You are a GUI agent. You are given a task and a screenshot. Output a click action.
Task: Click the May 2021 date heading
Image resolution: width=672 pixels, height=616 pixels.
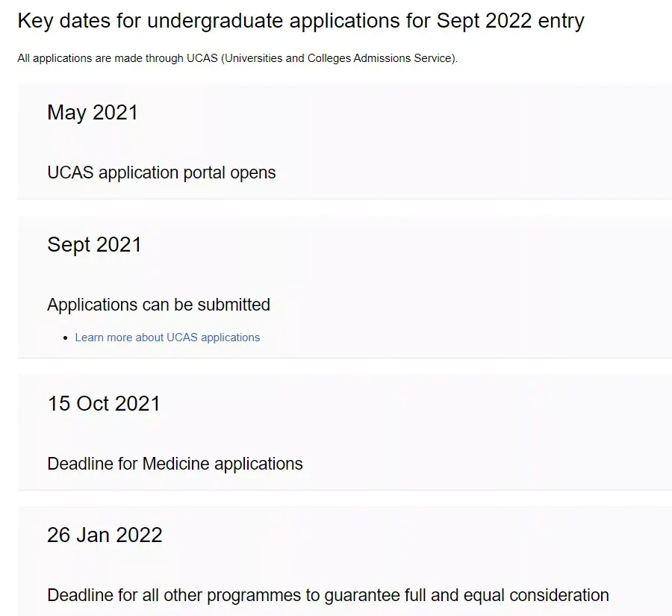(x=93, y=112)
